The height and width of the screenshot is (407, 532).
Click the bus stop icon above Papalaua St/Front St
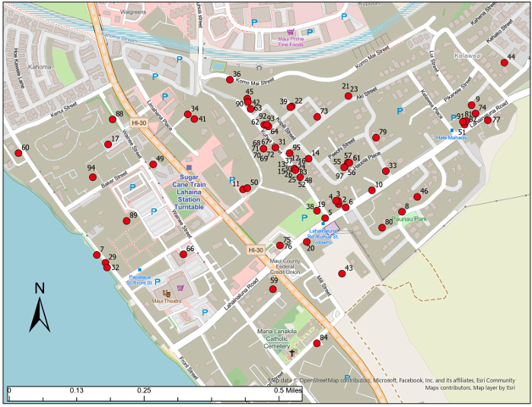pyautogui.click(x=139, y=270)
